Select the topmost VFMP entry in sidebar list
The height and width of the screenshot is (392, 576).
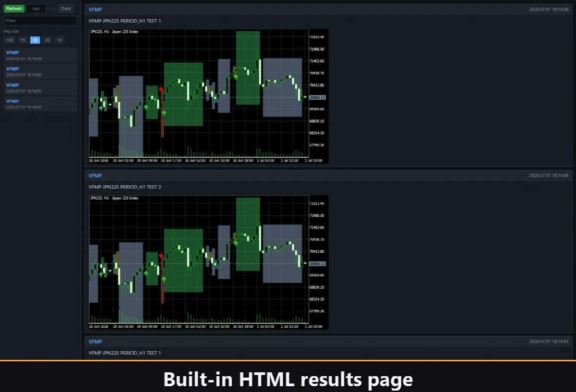(40, 55)
